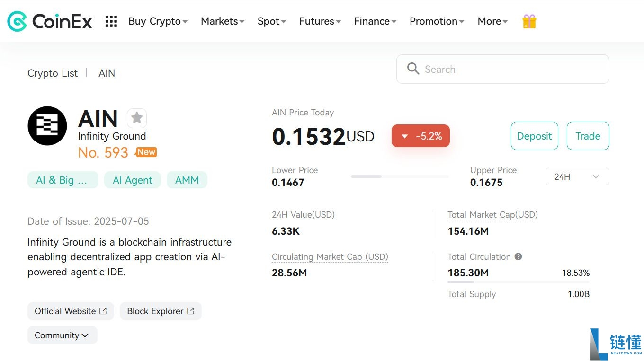The height and width of the screenshot is (361, 644).
Task: Open the apps grid menu icon
Action: pos(111,21)
